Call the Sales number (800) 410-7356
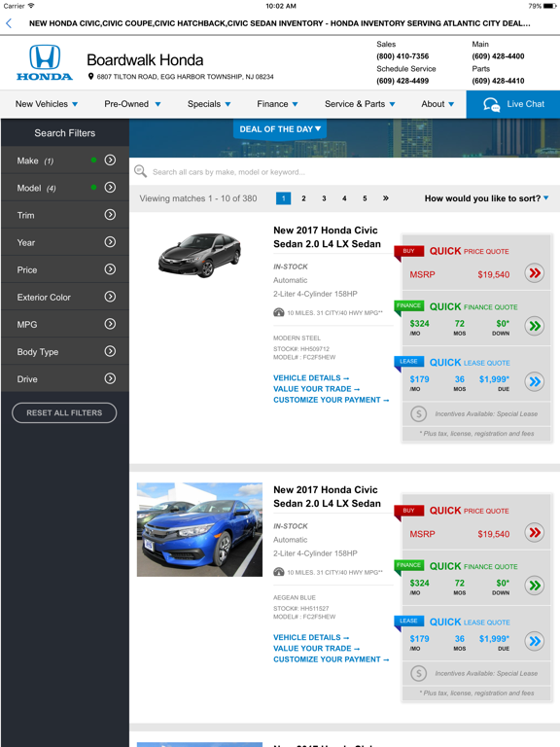Screen dimensions: 560x747 402,56
